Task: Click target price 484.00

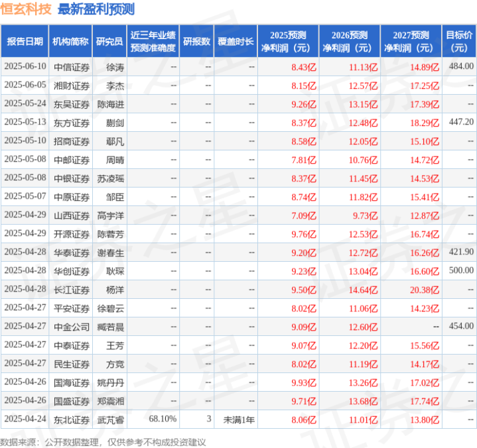Action: click(461, 66)
